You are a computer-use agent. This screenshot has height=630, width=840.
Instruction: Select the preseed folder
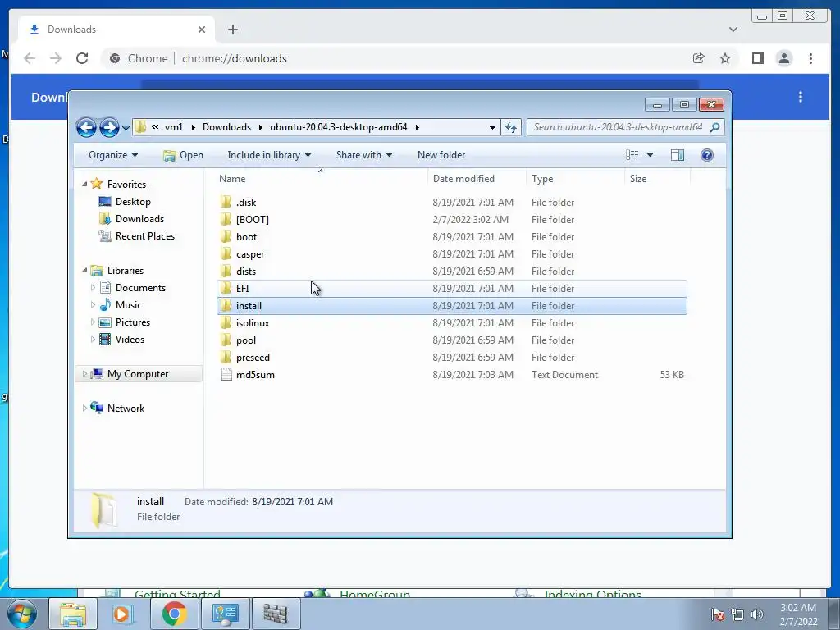(x=452, y=358)
